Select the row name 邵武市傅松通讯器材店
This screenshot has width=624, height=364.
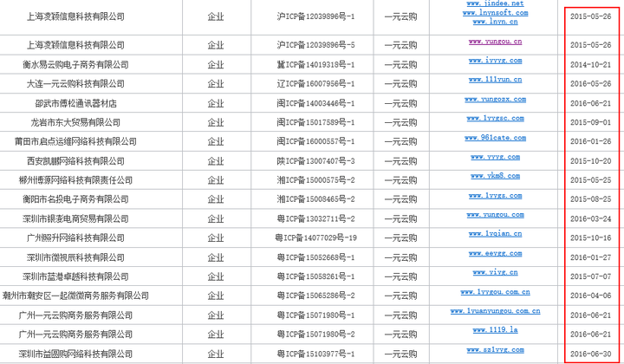coord(75,103)
